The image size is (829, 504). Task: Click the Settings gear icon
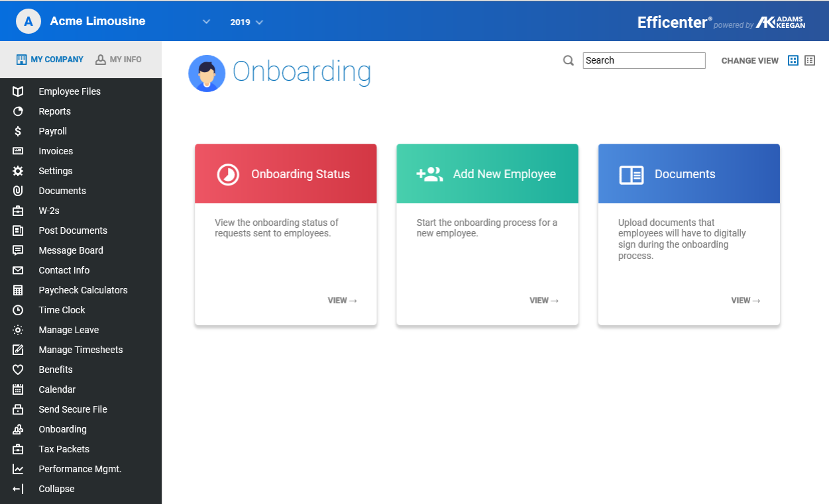(18, 171)
